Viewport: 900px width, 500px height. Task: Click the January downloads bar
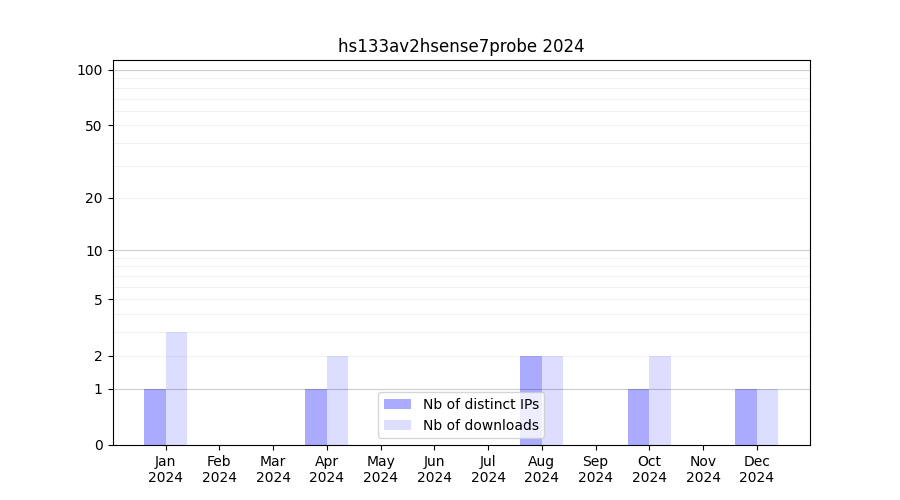[176, 389]
